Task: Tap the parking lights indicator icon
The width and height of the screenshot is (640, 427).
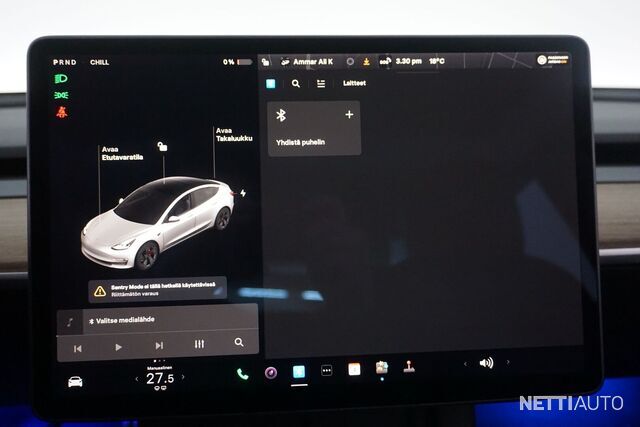Action: click(x=61, y=95)
